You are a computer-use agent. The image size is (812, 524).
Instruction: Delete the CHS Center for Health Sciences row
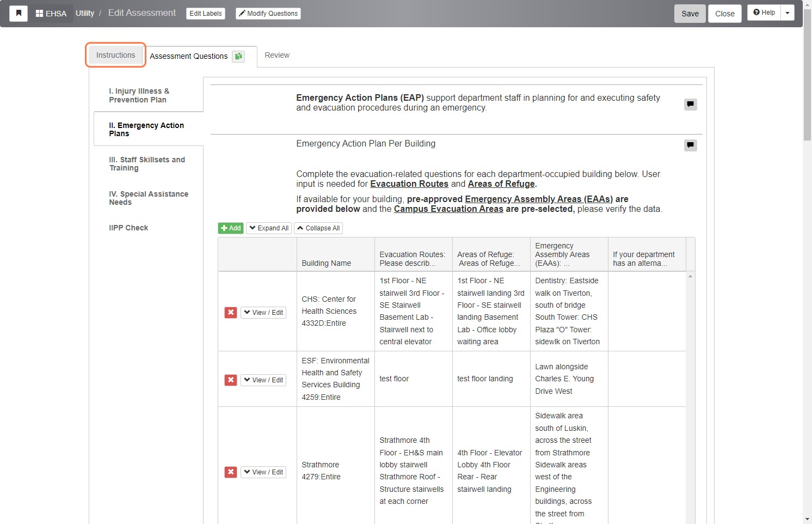231,312
